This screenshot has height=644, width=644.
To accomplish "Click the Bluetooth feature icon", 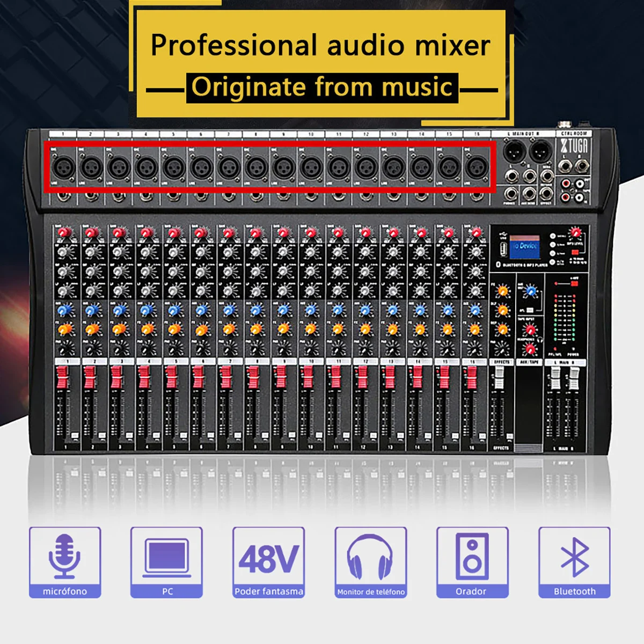I will pos(574,562).
